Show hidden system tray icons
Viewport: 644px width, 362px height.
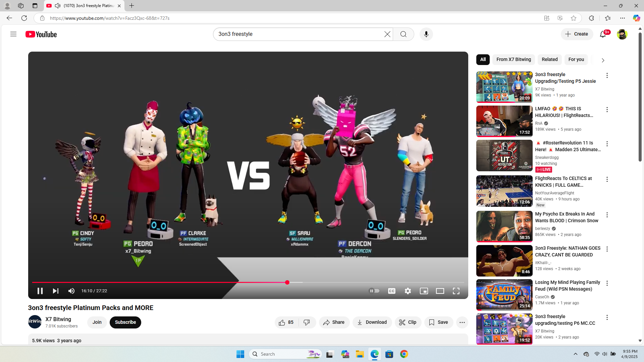point(575,354)
